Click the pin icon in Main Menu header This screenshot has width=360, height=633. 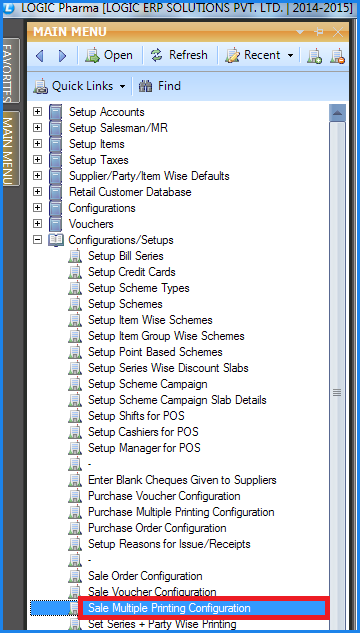[x=319, y=32]
